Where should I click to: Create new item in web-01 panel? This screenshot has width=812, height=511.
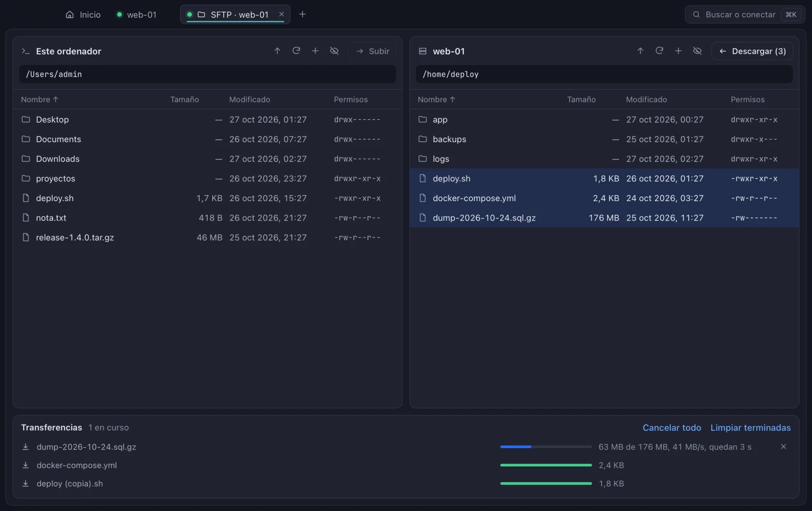(x=678, y=51)
